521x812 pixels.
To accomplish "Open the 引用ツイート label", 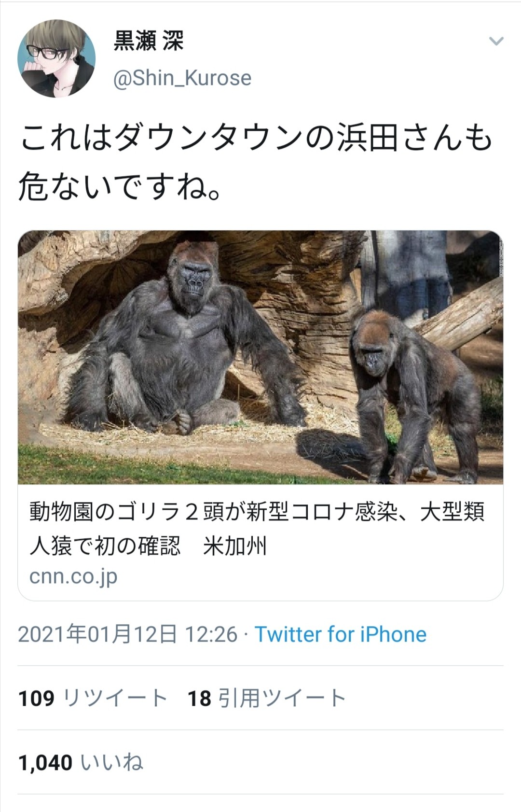I will (282, 698).
